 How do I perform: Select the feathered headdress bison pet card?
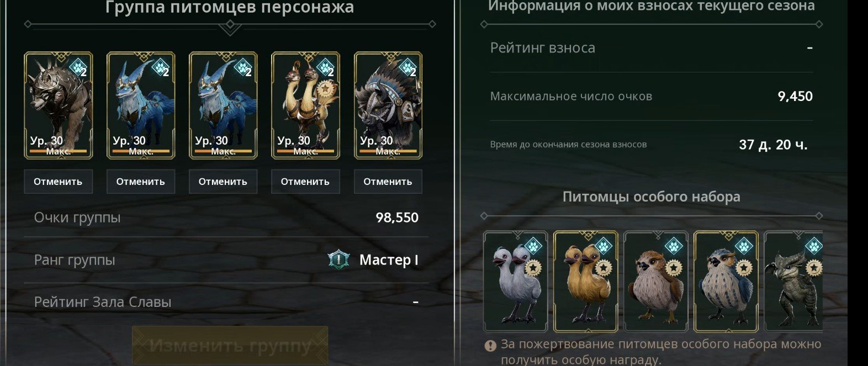(388, 105)
